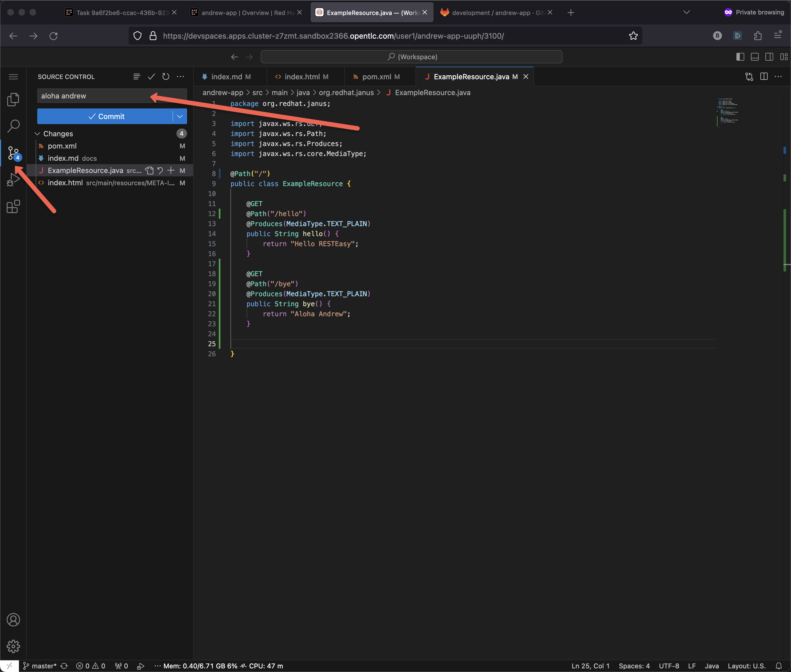The width and height of the screenshot is (791, 672).
Task: Toggle the secondary side bar layout button
Action: [769, 57]
